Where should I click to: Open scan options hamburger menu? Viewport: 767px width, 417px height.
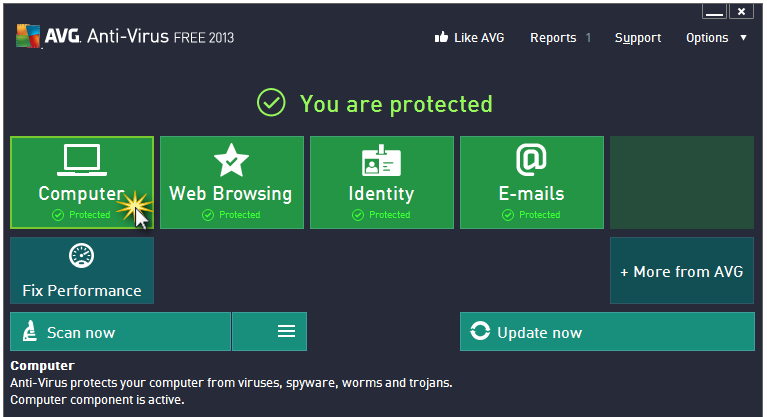point(270,332)
